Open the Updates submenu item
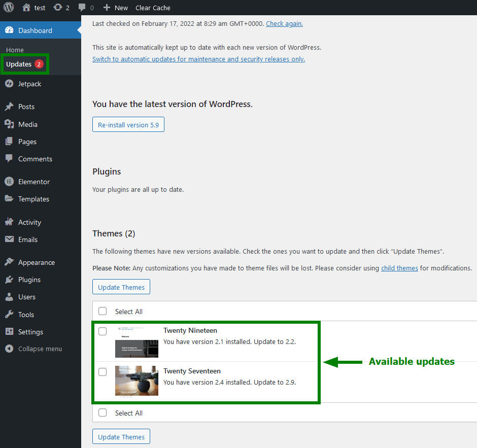 click(19, 64)
